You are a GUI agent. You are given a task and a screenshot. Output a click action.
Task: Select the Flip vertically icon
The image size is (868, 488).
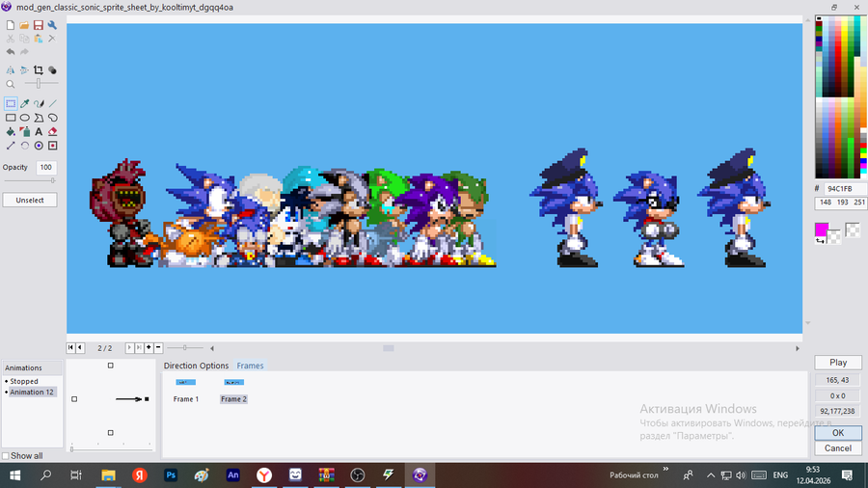24,70
